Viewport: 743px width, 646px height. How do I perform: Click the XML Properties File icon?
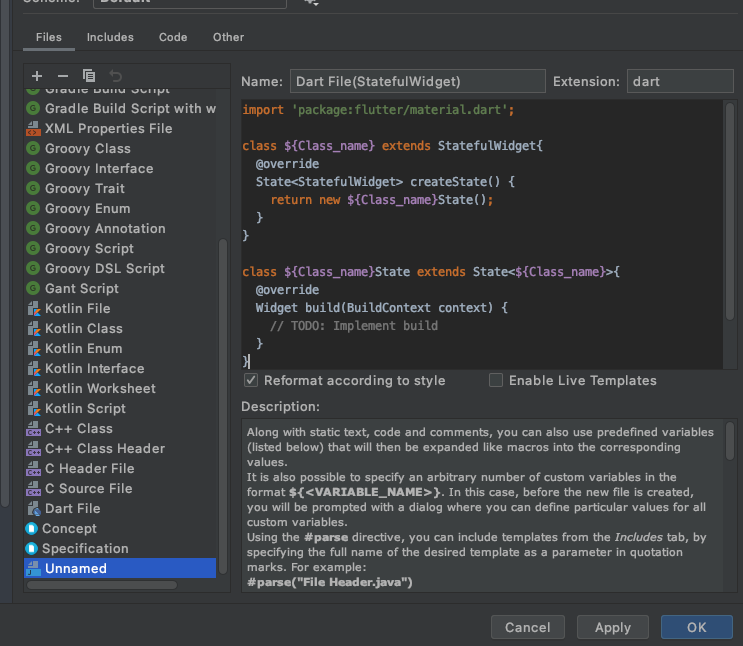tap(33, 128)
